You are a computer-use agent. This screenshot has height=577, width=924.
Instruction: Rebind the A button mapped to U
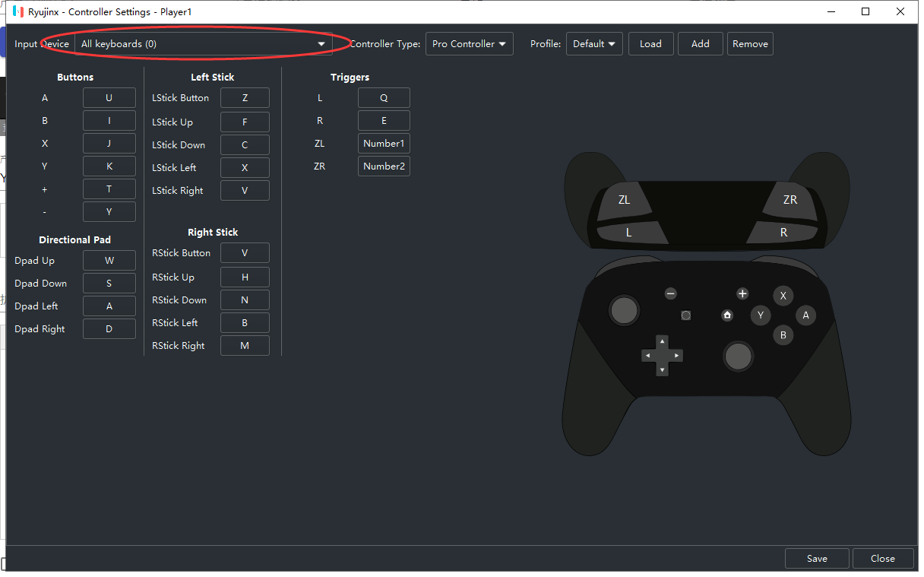coord(109,98)
